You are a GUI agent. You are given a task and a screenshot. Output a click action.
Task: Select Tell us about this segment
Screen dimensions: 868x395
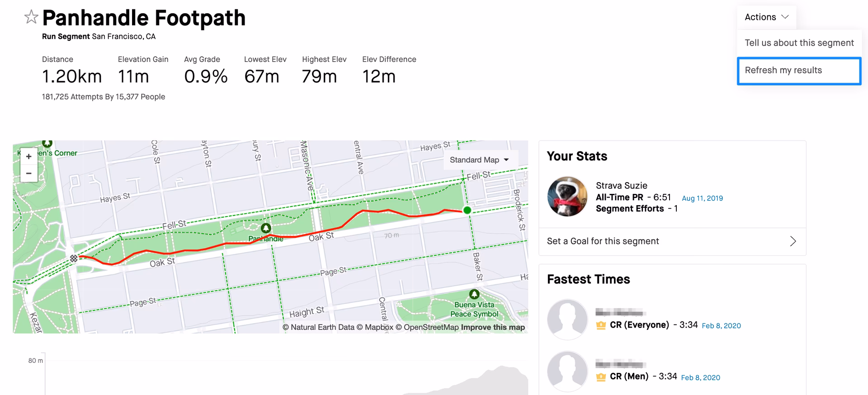coord(799,42)
